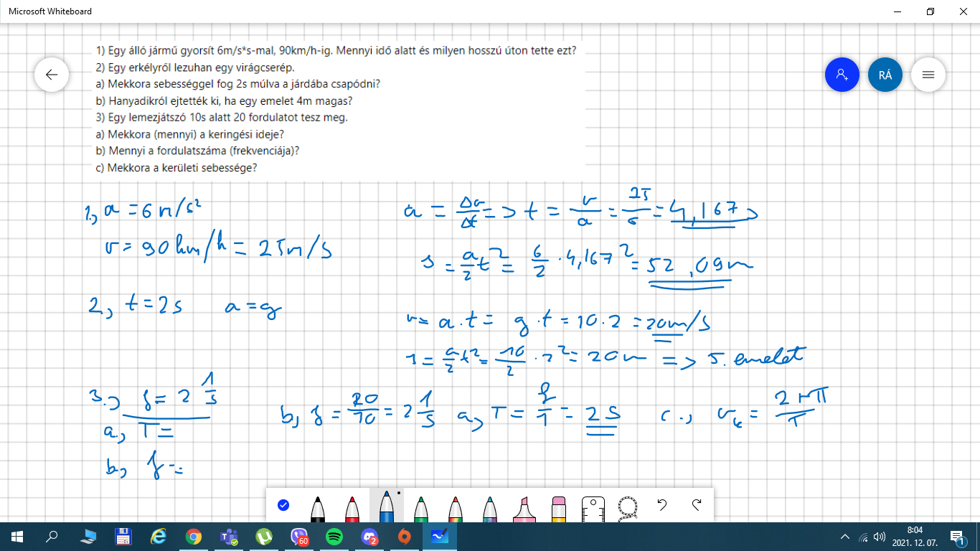Open Spotify from the taskbar
The width and height of the screenshot is (980, 551).
tap(334, 537)
